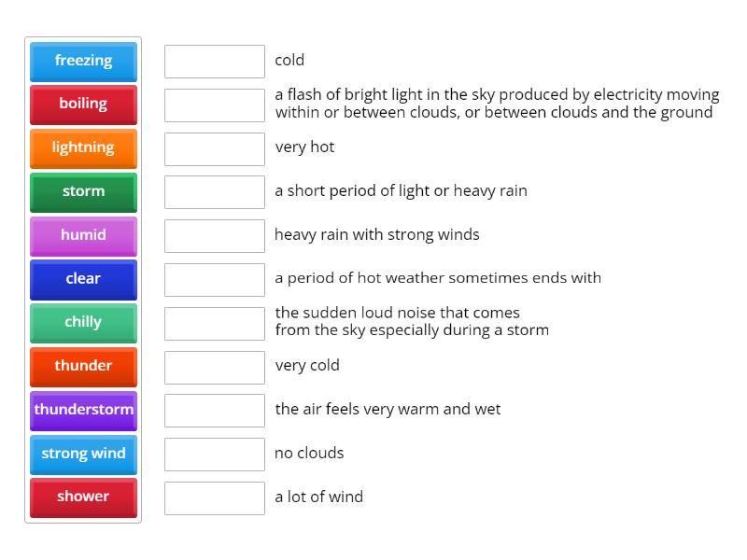This screenshot has height=560, width=747.
Task: Select the lightning word tile
Action: (x=83, y=147)
